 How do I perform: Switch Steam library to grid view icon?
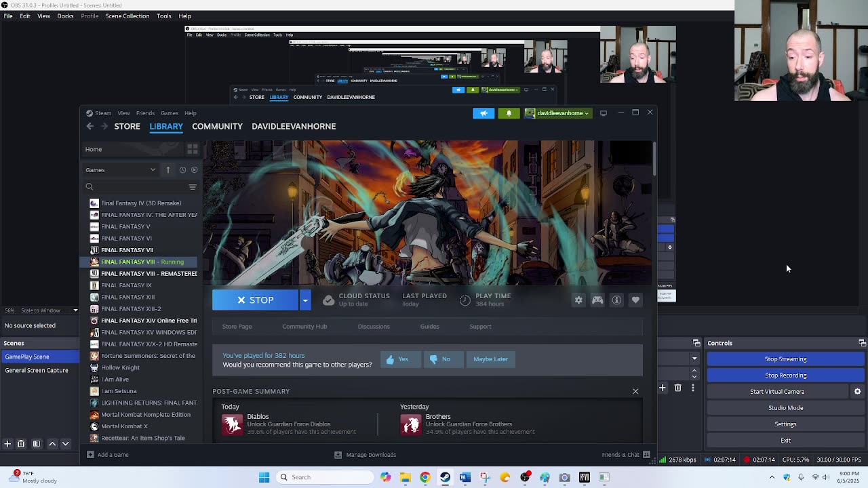(x=193, y=149)
